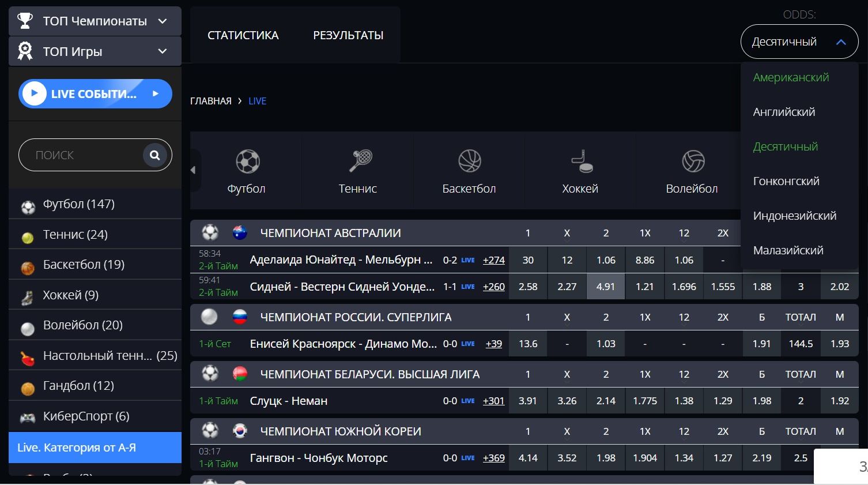Screen dimensions: 868x485
Task: Open +274 more markets link
Action: point(494,260)
